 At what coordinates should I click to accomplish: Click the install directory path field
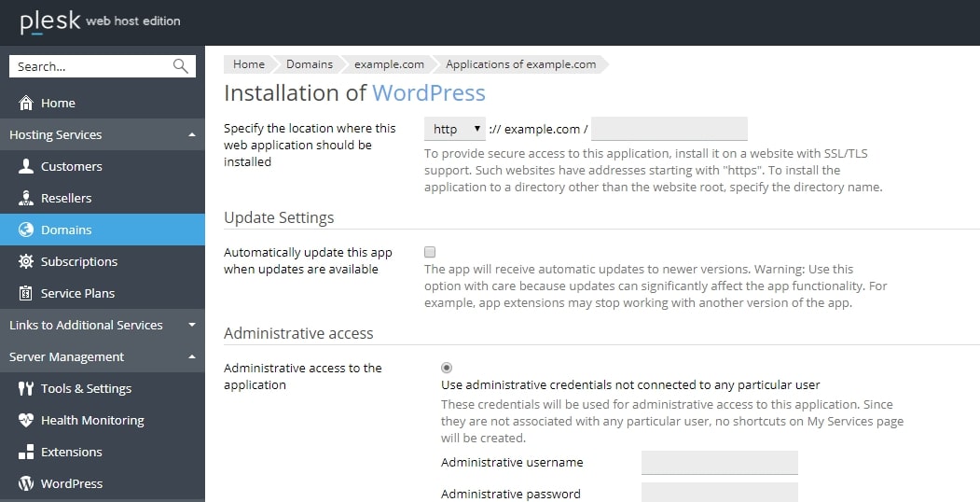click(669, 129)
